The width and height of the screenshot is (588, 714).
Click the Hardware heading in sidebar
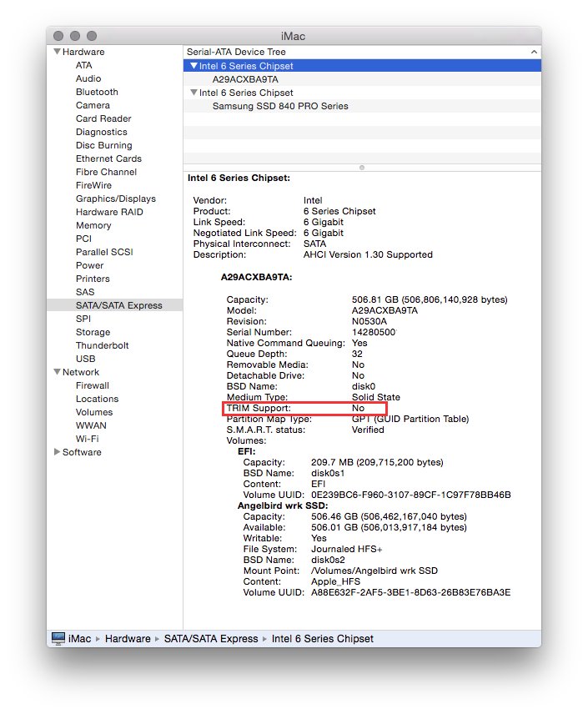[83, 52]
